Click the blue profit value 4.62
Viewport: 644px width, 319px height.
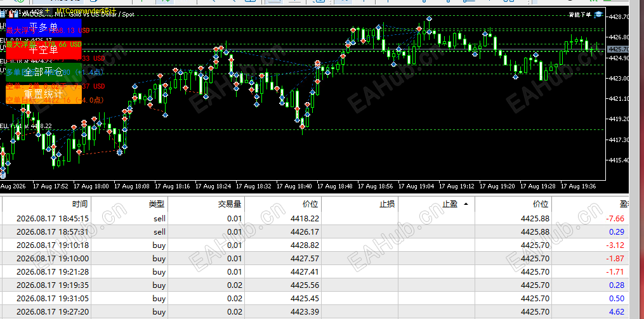[x=617, y=312]
